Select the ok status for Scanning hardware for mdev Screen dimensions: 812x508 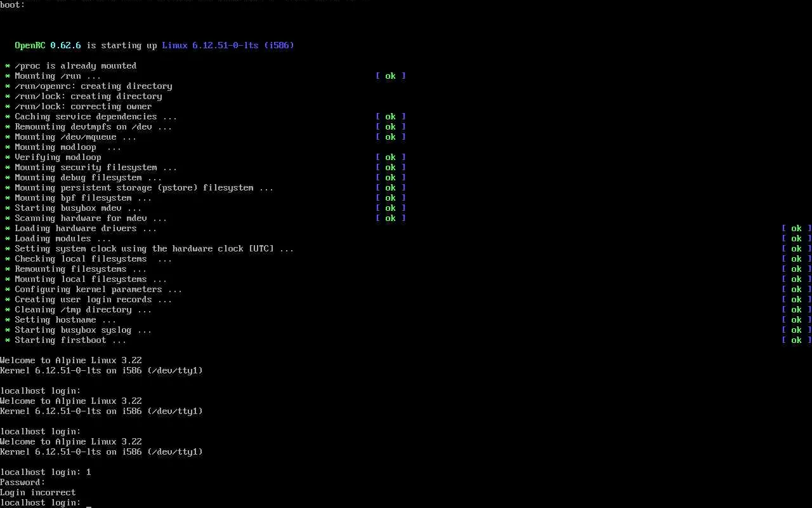(391, 218)
